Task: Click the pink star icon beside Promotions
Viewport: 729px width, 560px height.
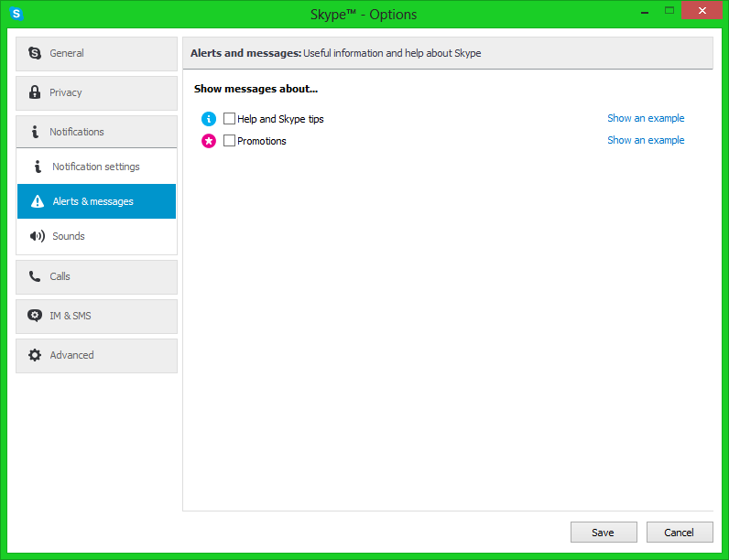Action: point(208,141)
